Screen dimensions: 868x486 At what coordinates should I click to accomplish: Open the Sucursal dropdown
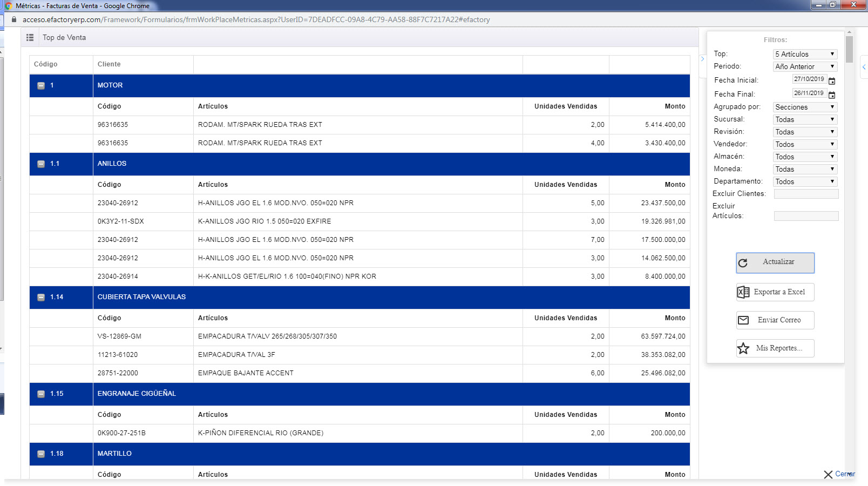pos(805,119)
